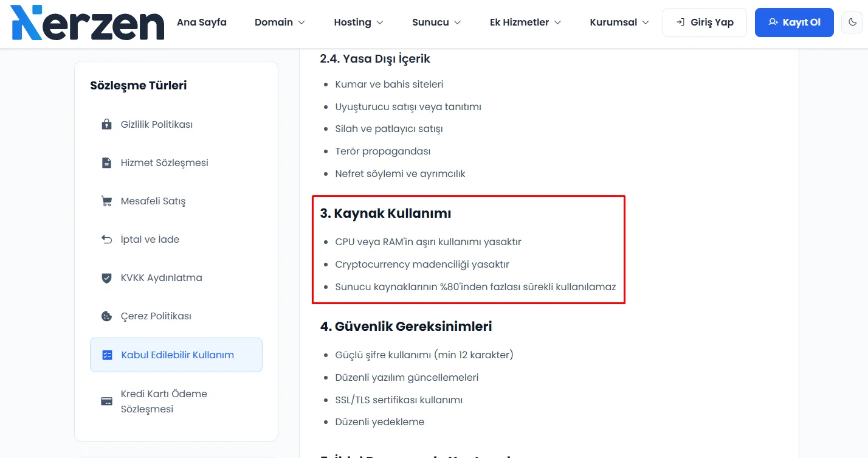Image resolution: width=868 pixels, height=458 pixels.
Task: Open the Hosting dropdown menu
Action: pyautogui.click(x=359, y=23)
